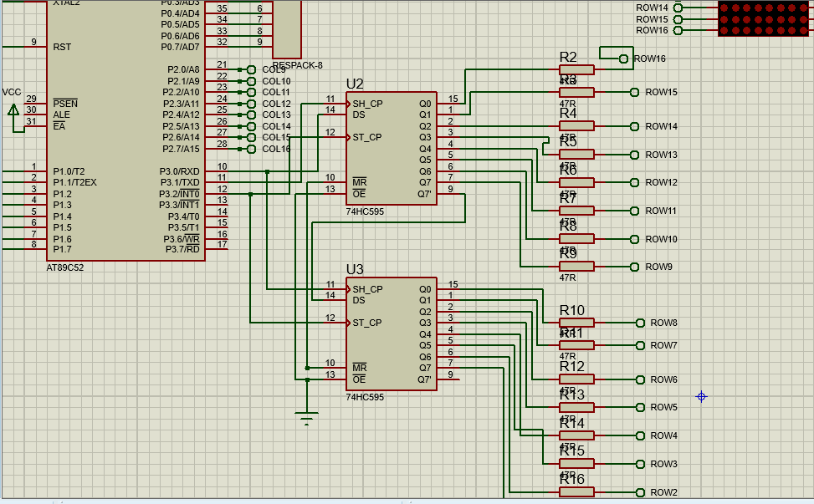Select the RESPACK-8 resistor pack
Image resolution: width=814 pixels, height=504 pixels.
(x=286, y=29)
